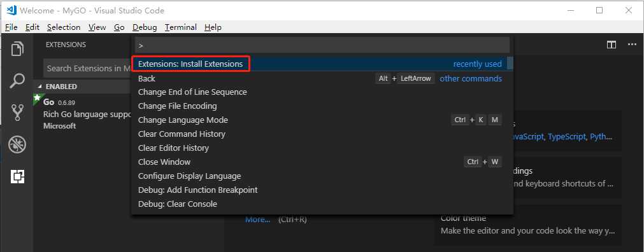Screen dimensions: 644x252
Task: Click the More... link
Action: pyautogui.click(x=257, y=220)
